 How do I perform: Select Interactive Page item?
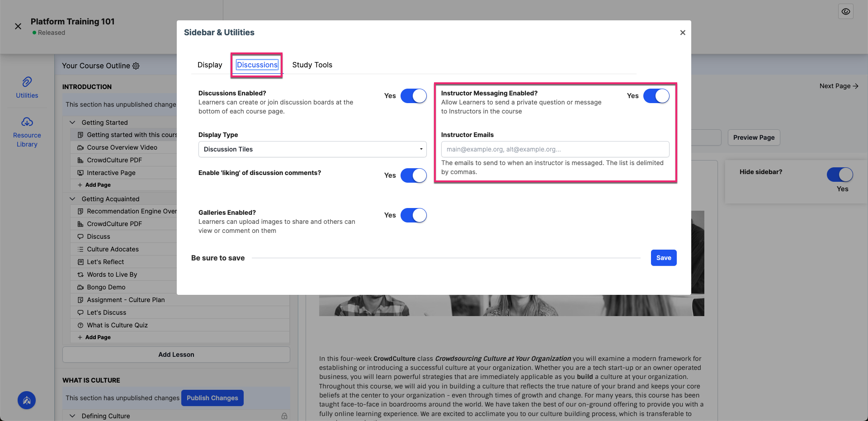click(x=111, y=173)
